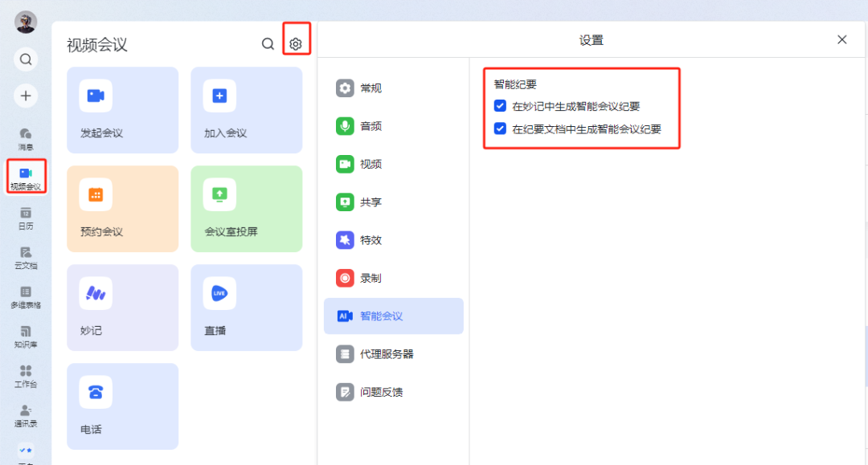
Task: Open 多维表格 in the sidebar
Action: point(26,297)
